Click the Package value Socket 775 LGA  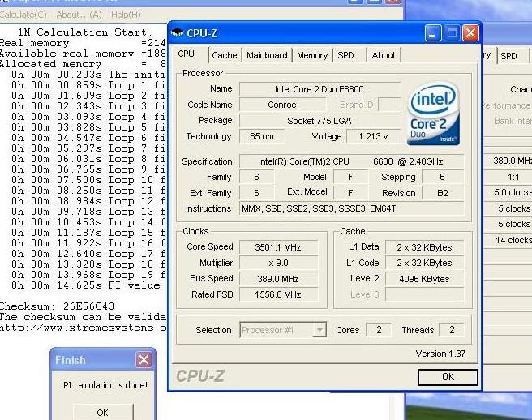(x=320, y=121)
